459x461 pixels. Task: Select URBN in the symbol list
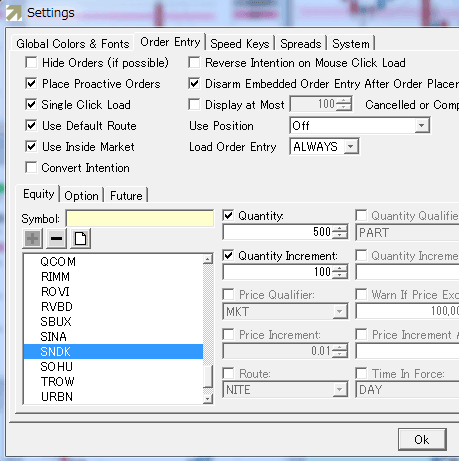pos(113,396)
